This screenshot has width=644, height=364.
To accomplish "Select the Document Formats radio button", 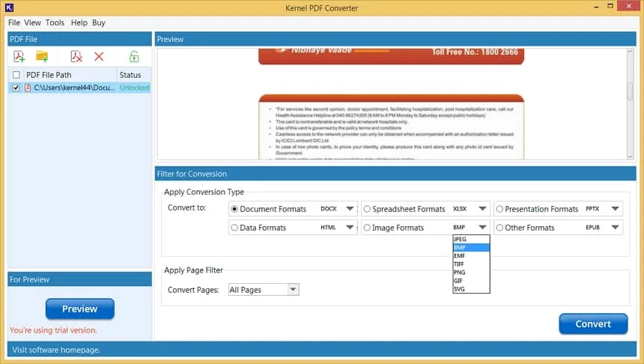I will [234, 209].
